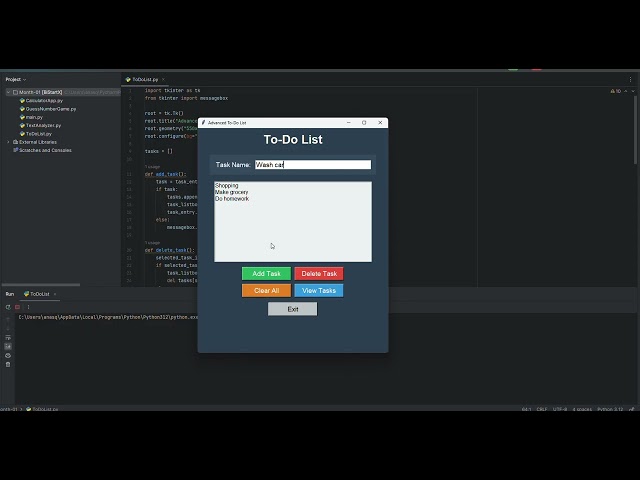640x480 pixels.
Task: Select 'Do homework' in the task listbox
Action: pos(232,198)
